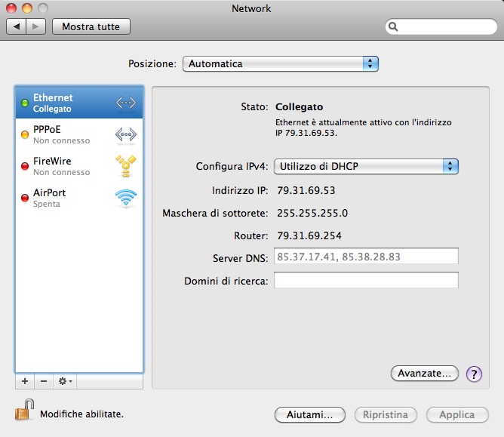Viewport: 504px width, 437px height.
Task: Click the Applica button
Action: [x=457, y=414]
